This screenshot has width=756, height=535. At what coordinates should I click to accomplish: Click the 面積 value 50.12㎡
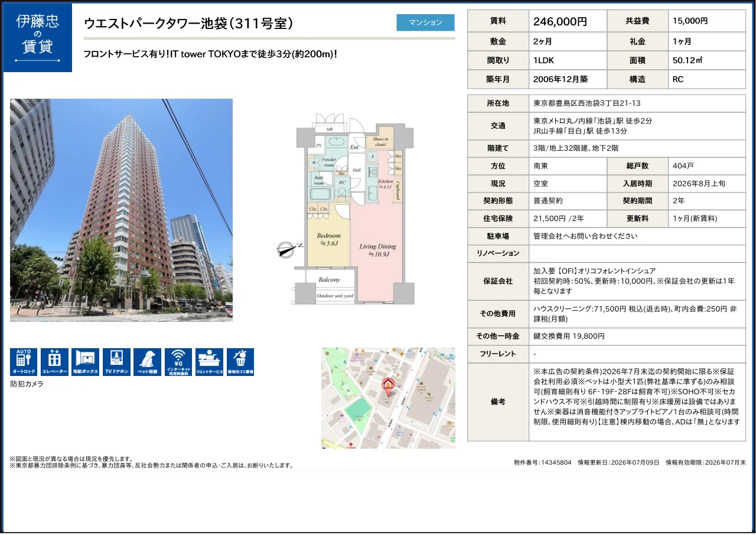687,60
